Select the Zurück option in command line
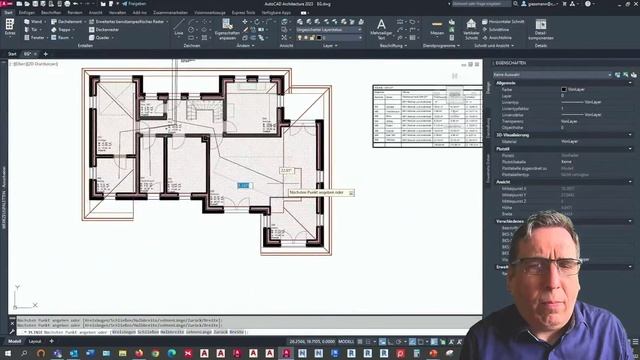Screen dimensions: 640x360 pyautogui.click(x=220, y=332)
